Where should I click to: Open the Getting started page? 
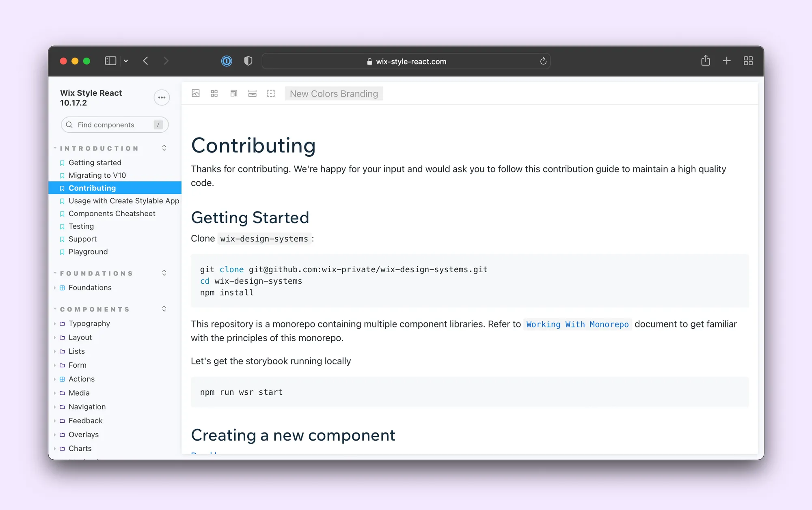(x=95, y=162)
